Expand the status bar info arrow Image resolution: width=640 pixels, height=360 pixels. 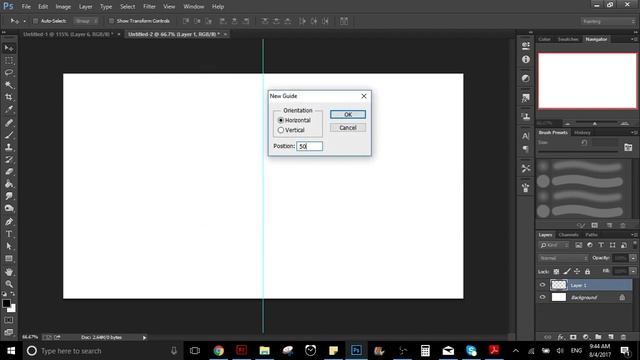point(144,338)
